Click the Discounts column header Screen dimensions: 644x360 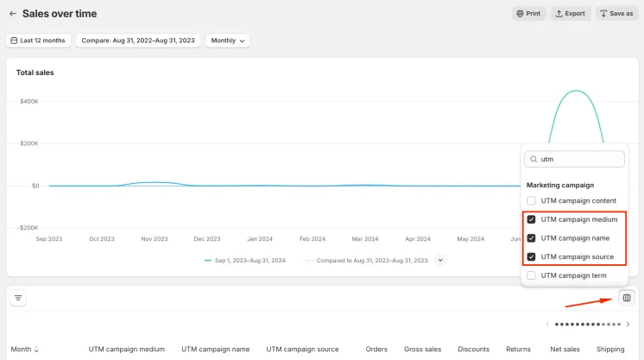tap(474, 350)
